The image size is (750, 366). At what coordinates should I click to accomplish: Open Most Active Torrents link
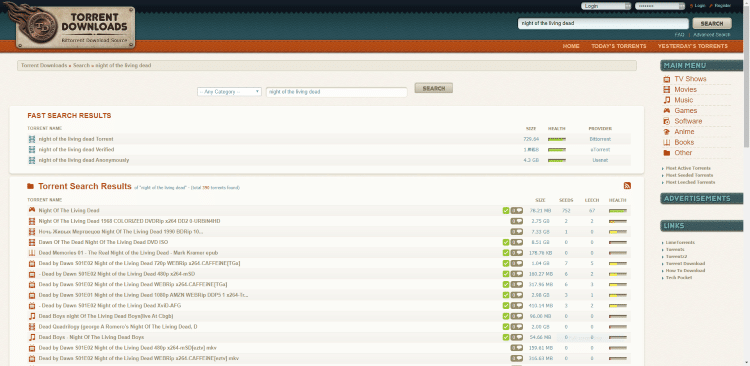[688, 168]
